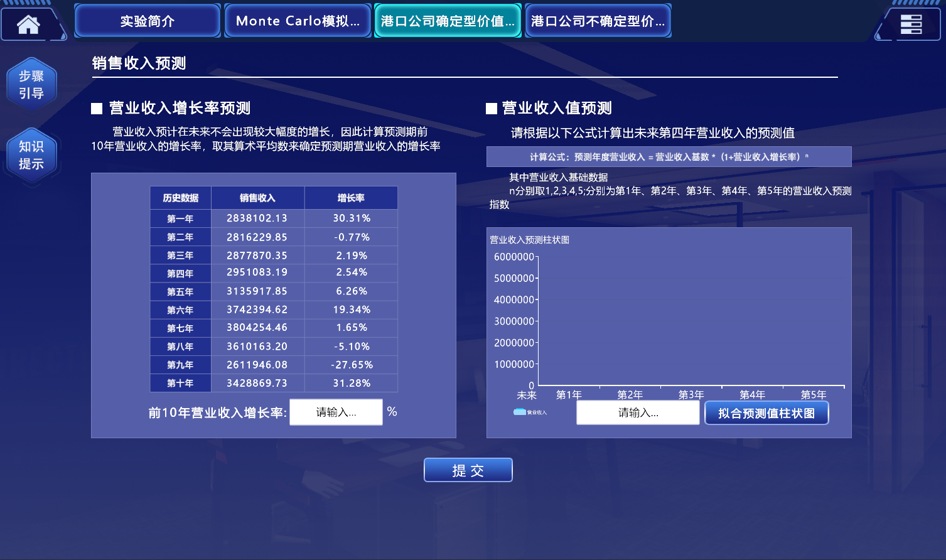Viewport: 946px width, 560px height.
Task: Go to the 港口公司不确定型价 tab
Action: click(598, 21)
